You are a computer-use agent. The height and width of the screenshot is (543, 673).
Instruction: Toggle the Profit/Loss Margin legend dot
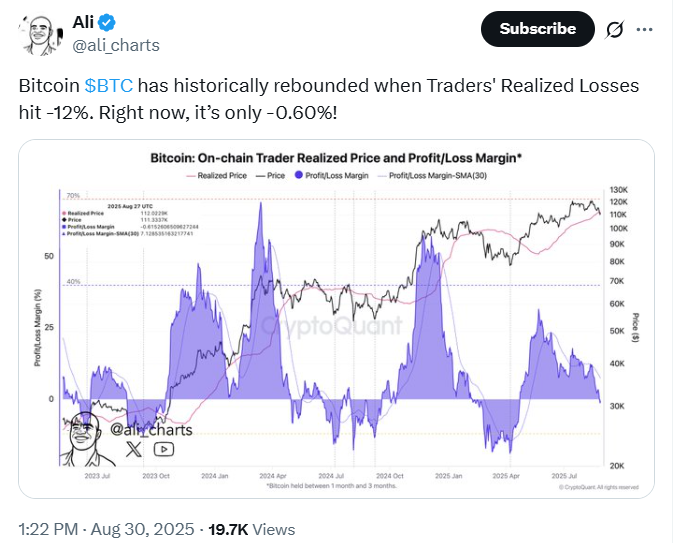(298, 175)
